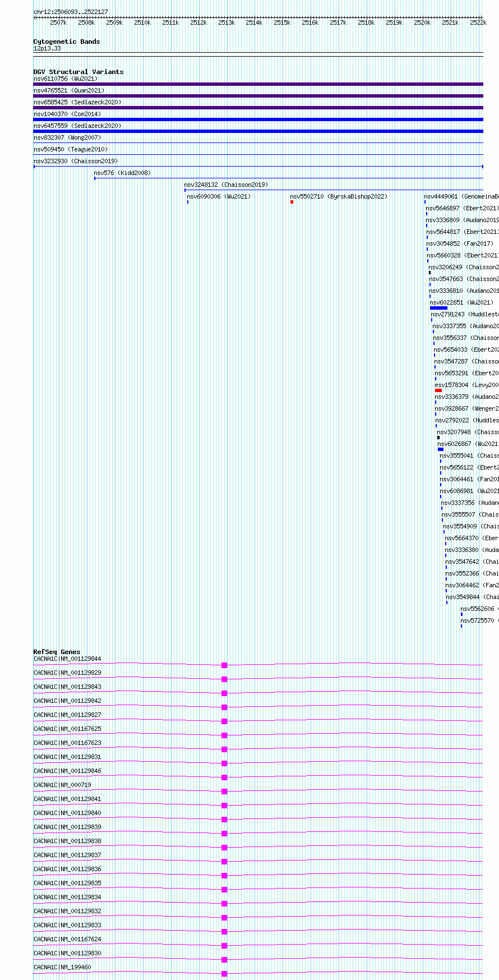Select the nsv3207948 variant label

click(x=468, y=433)
